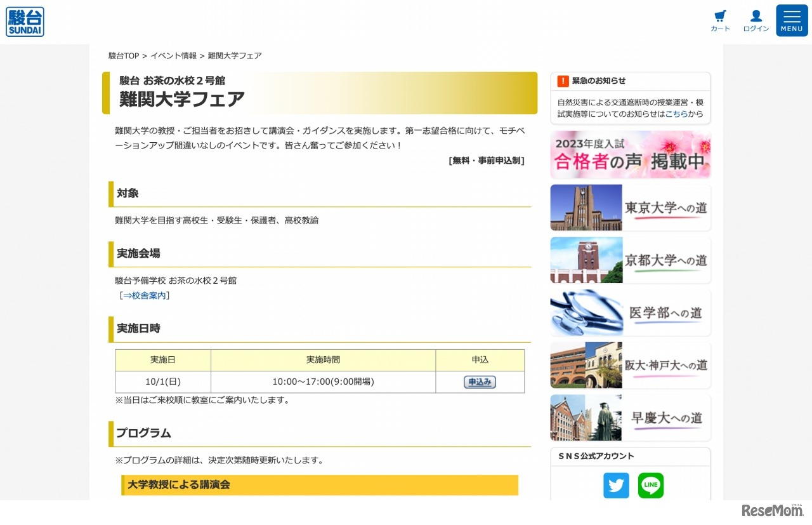This screenshot has width=812, height=525.
Task: Open the イベント情報 breadcrumb link
Action: [x=174, y=55]
